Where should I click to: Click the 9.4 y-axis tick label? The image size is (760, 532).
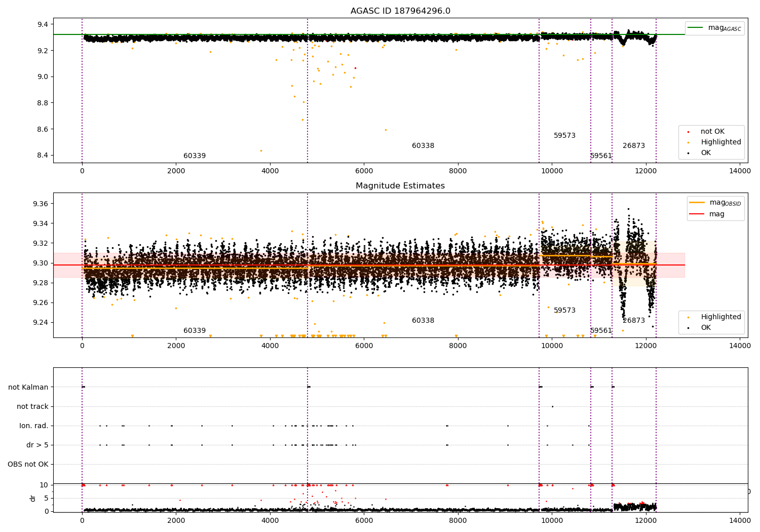click(x=43, y=24)
